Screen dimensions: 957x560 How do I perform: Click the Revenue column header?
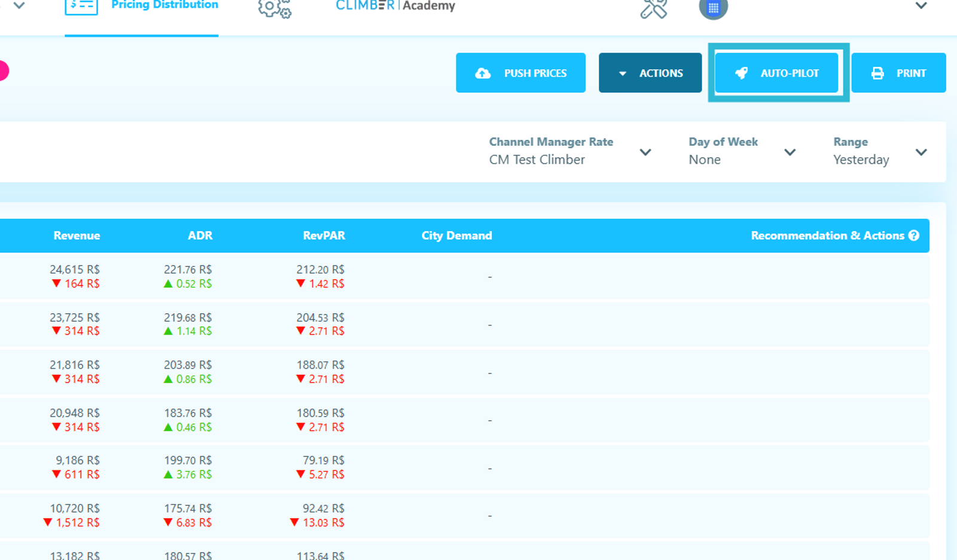point(77,235)
